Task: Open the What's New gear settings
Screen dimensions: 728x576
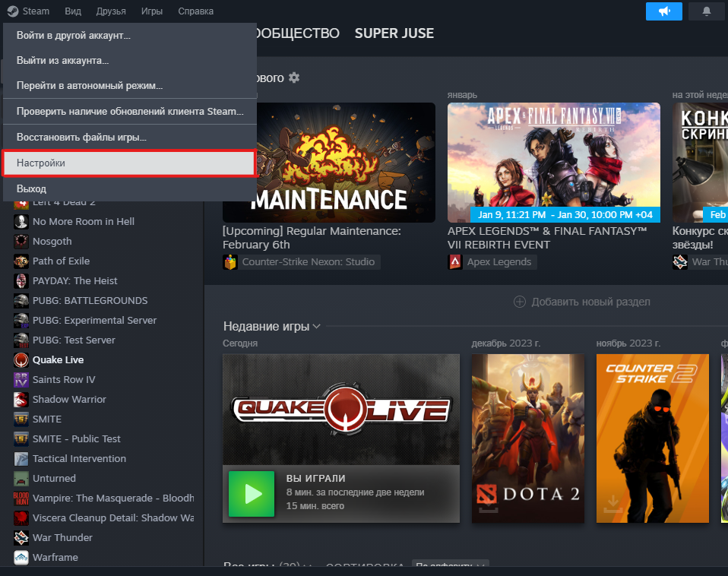Action: click(x=294, y=78)
